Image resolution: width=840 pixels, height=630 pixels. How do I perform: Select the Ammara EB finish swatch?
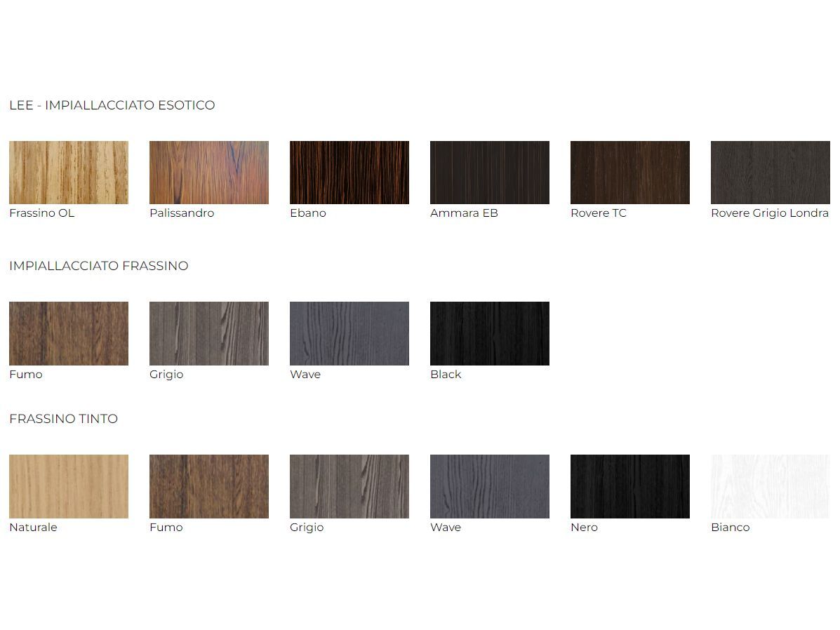490,173
